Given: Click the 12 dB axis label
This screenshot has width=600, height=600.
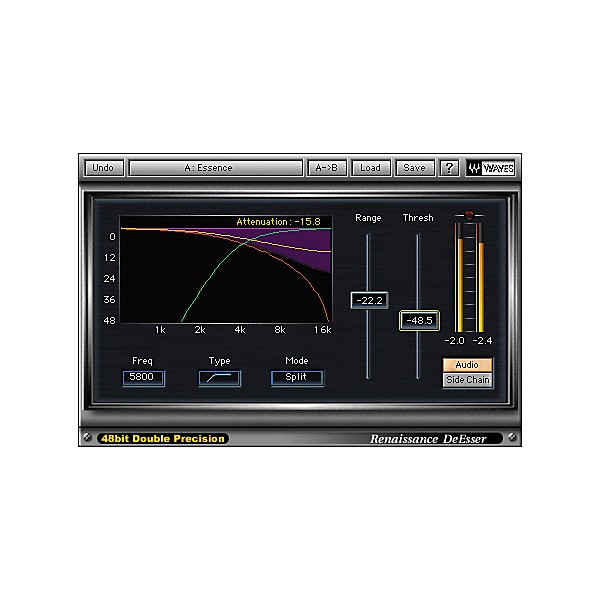Looking at the screenshot, I should [x=110, y=258].
